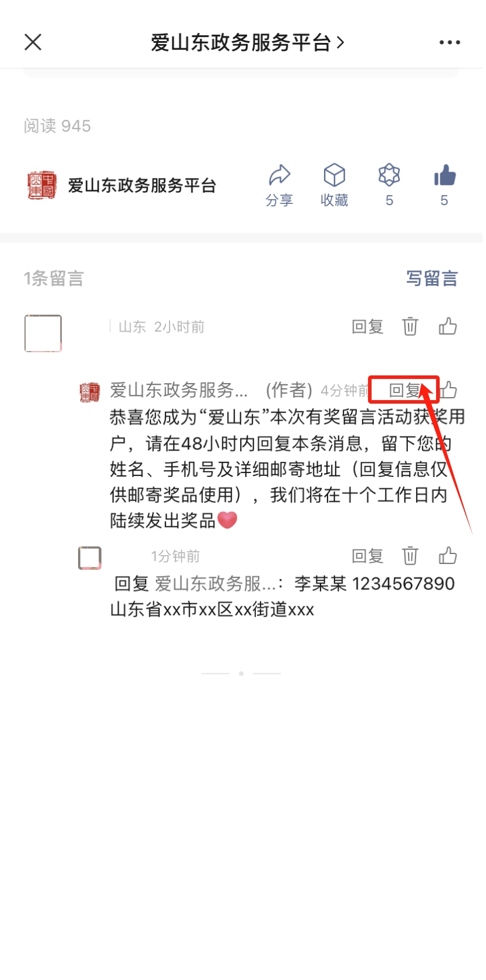
Task: Tap 写留言 to write a comment
Action: 432,278
